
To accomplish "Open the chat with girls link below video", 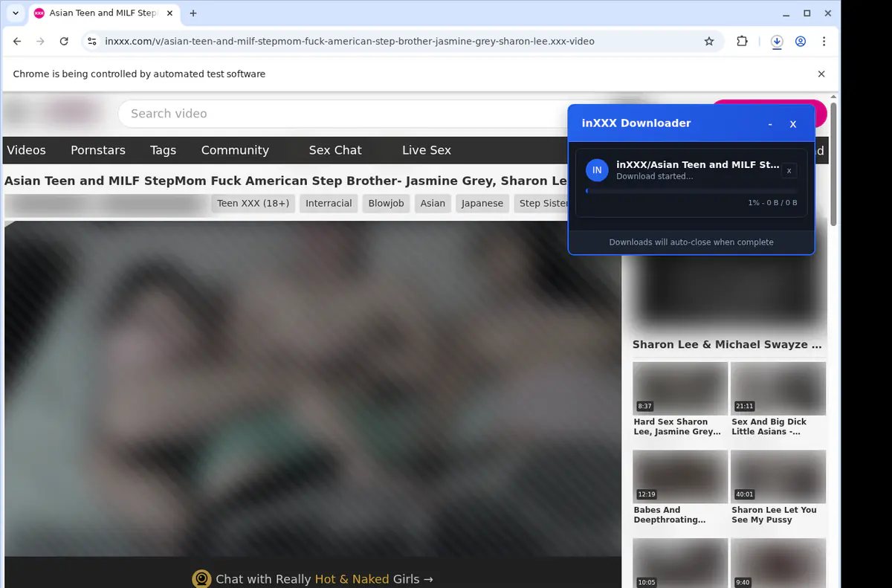I will pos(324,579).
